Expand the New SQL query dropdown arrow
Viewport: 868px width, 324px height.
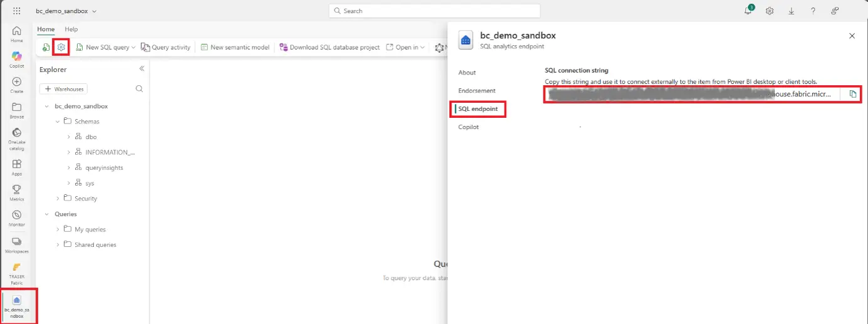133,47
